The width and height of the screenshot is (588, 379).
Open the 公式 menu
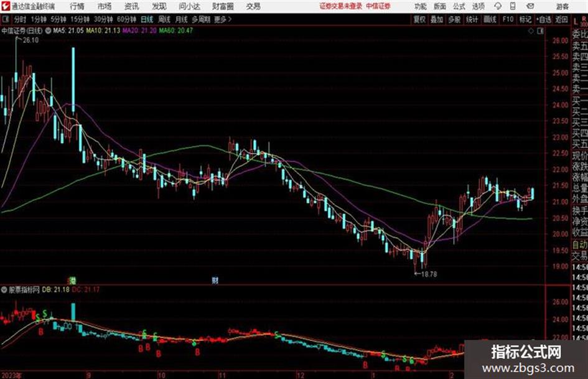pos(459,6)
